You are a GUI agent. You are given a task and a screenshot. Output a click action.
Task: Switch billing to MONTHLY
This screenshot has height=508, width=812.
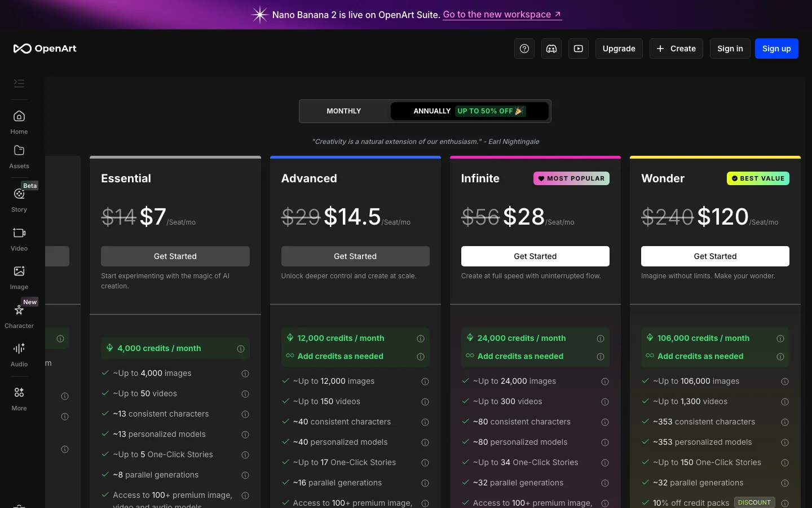click(344, 111)
